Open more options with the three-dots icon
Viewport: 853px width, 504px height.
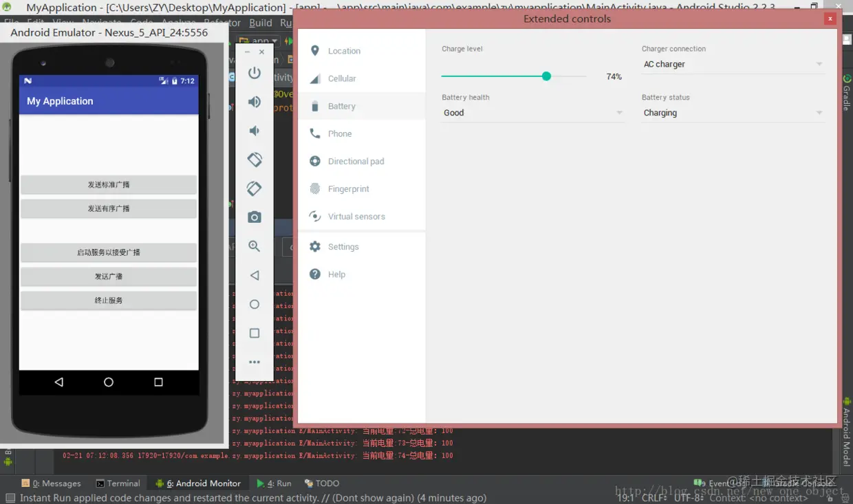click(255, 362)
